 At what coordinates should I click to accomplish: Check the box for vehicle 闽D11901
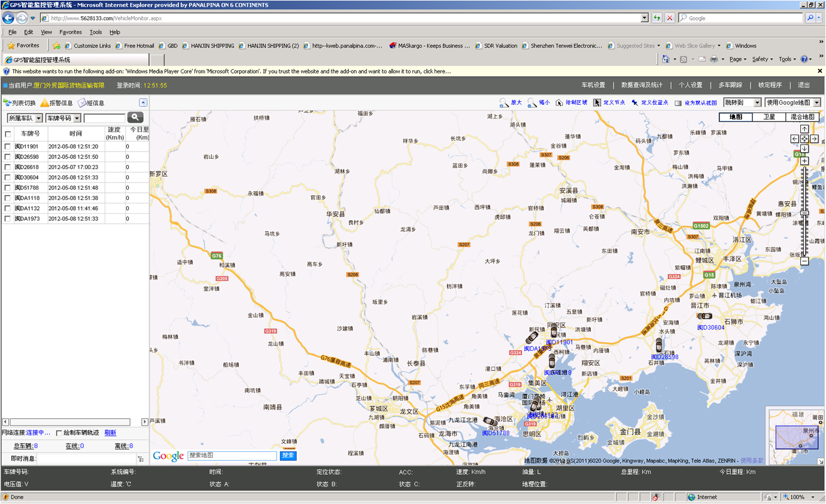coord(8,147)
